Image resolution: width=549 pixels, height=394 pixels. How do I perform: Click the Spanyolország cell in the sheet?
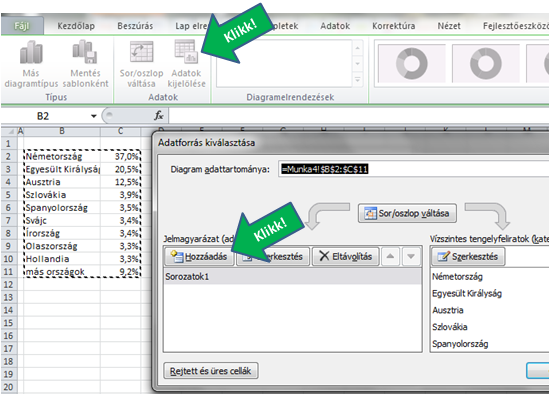(62, 208)
